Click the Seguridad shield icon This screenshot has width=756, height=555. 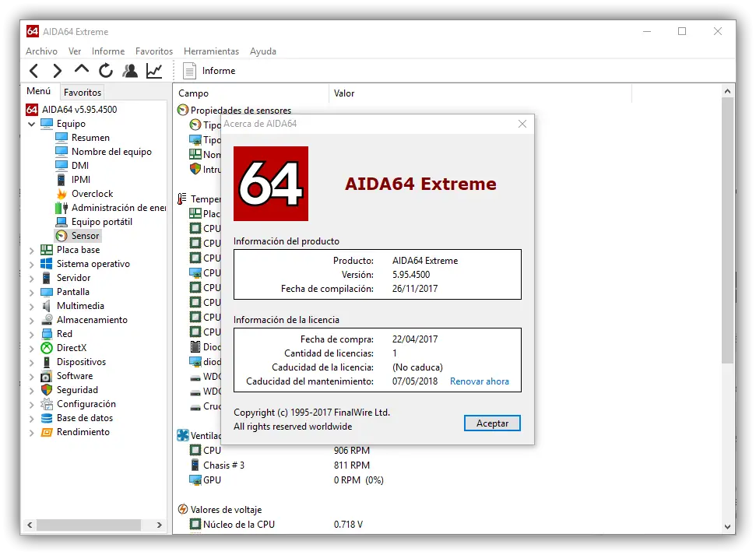pos(47,390)
